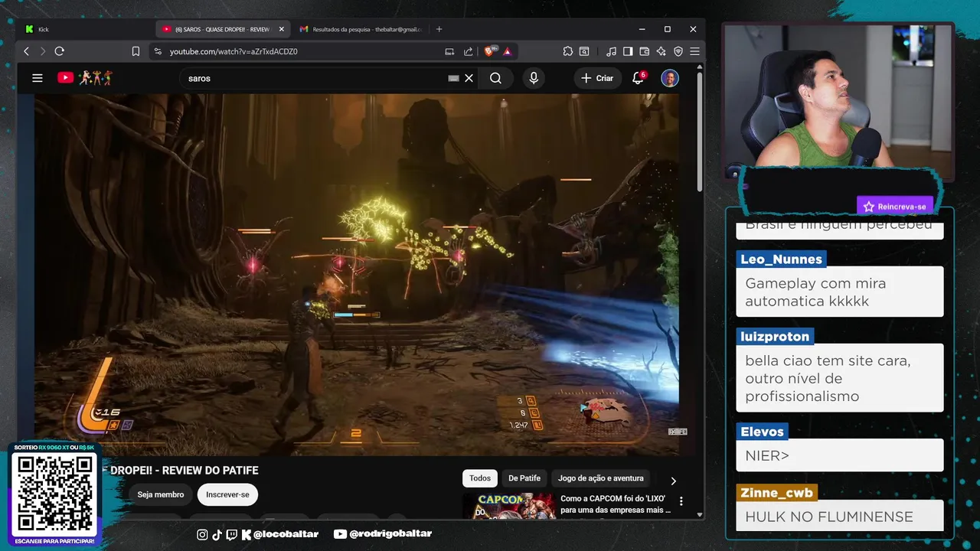
Task: Select Jogo de ação e aventura chip
Action: (x=601, y=478)
